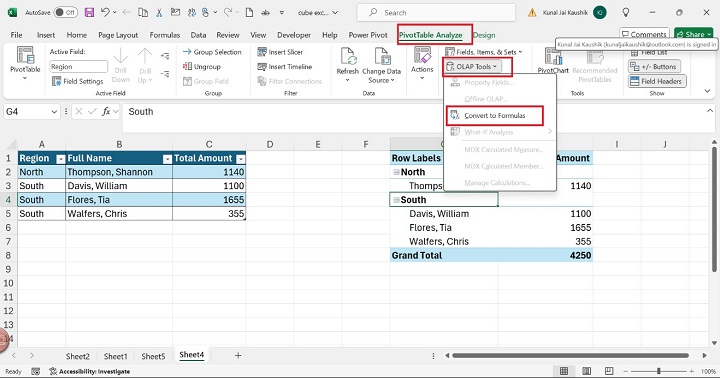This screenshot has width=720, height=378.
Task: Click the light bulb tips icon
Action: tap(625, 13)
